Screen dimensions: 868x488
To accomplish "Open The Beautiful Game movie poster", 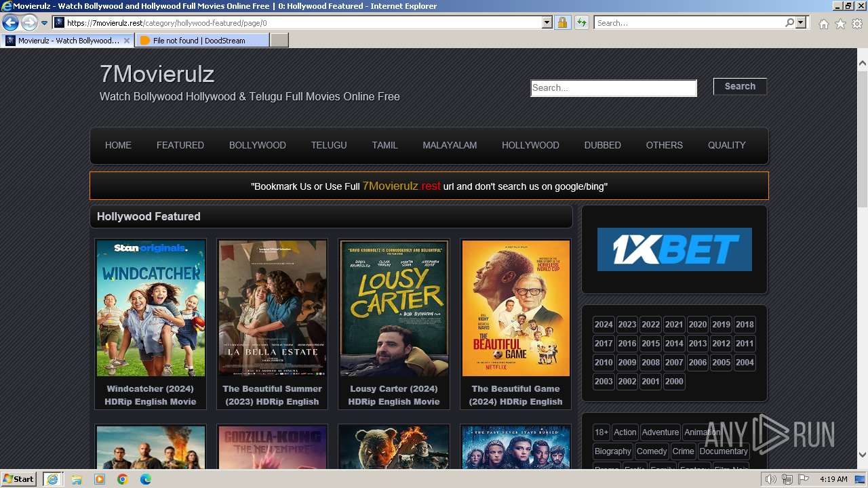I will click(x=516, y=308).
